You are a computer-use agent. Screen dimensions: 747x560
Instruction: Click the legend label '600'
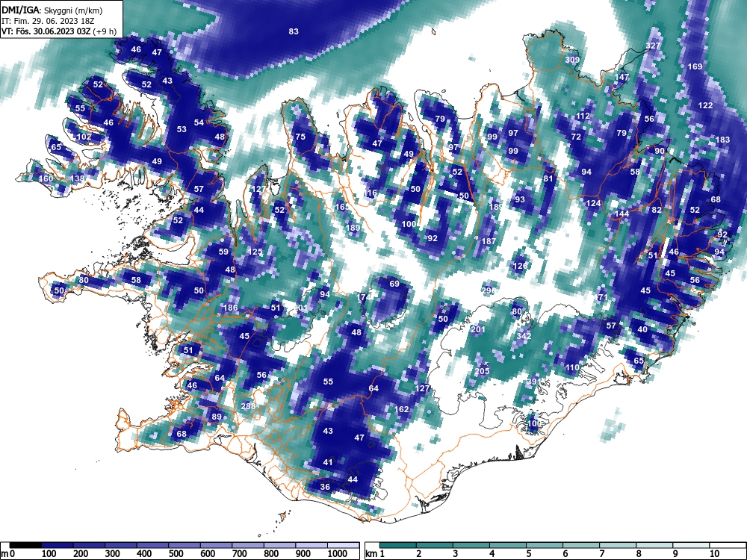(208, 554)
